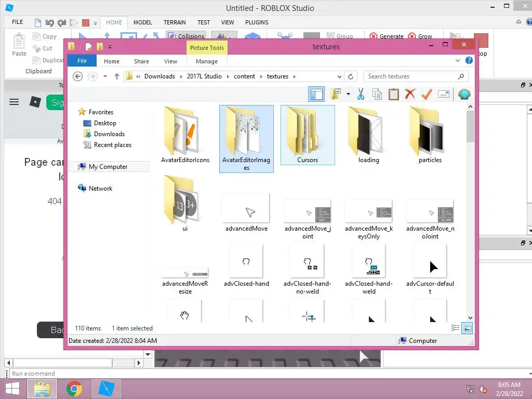Viewport: 532px width, 399px height.
Task: Open the Explorer Share tab
Action: pos(141,61)
